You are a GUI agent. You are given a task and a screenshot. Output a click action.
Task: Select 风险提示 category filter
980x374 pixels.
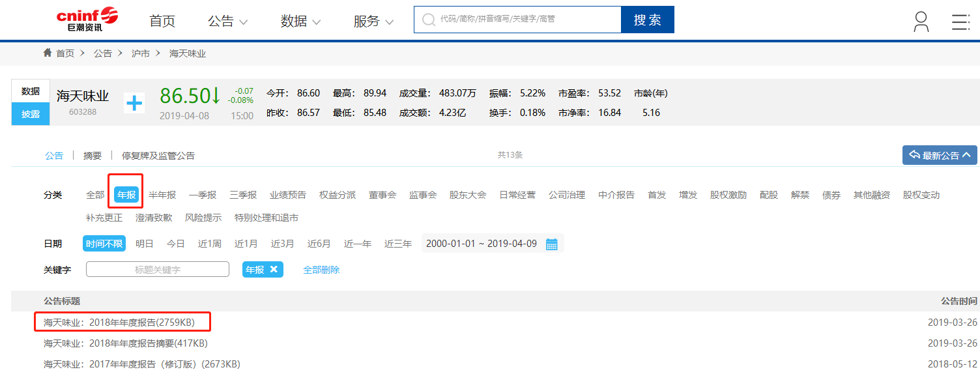point(203,218)
